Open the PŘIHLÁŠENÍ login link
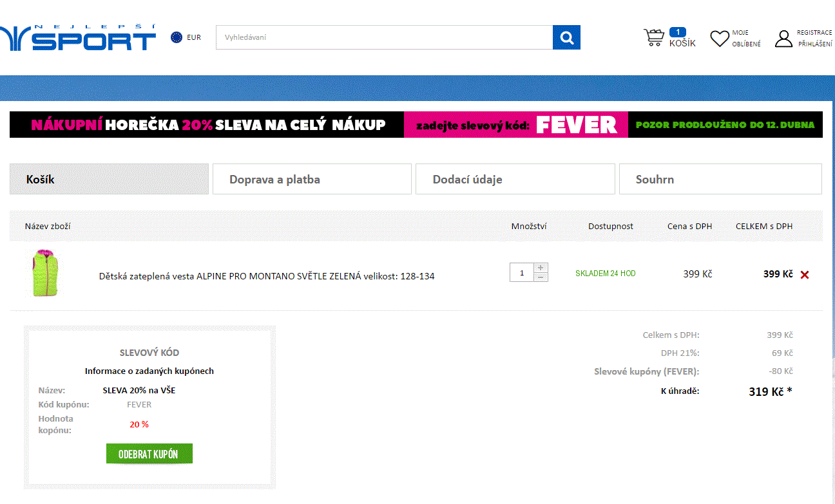 [815, 44]
